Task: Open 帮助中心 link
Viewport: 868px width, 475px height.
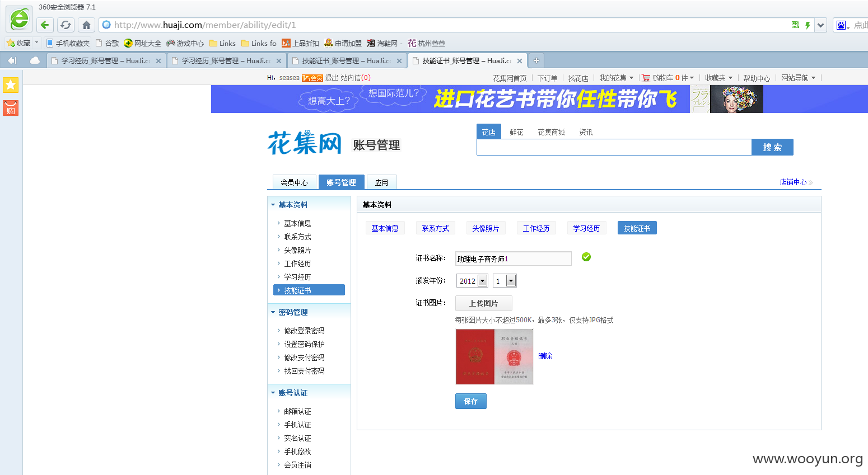Action: pyautogui.click(x=757, y=78)
